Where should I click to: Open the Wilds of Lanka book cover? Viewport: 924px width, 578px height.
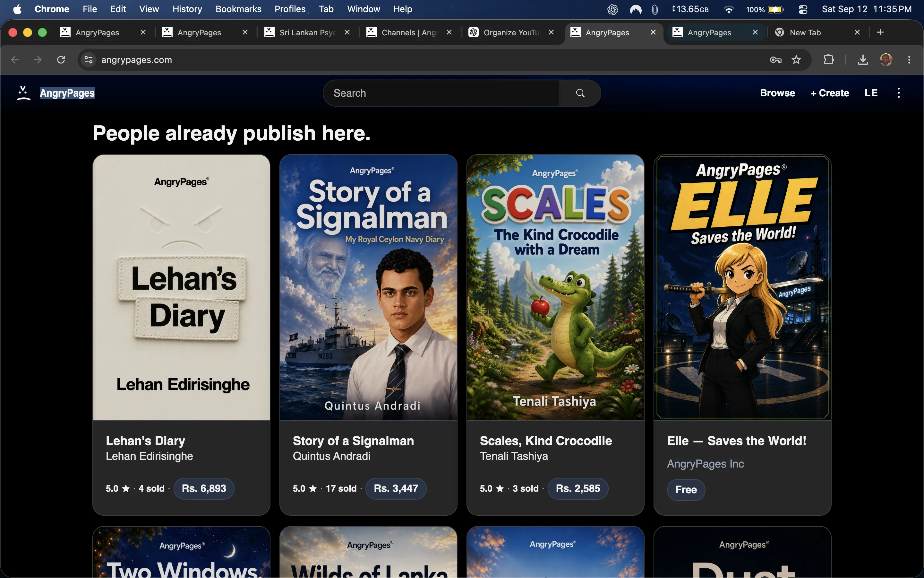(368, 552)
